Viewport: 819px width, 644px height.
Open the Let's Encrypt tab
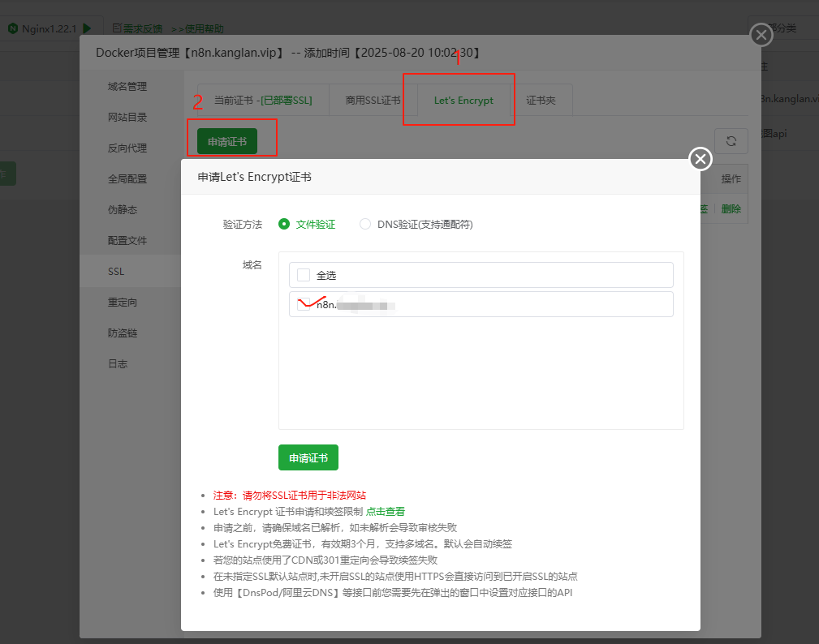click(463, 101)
